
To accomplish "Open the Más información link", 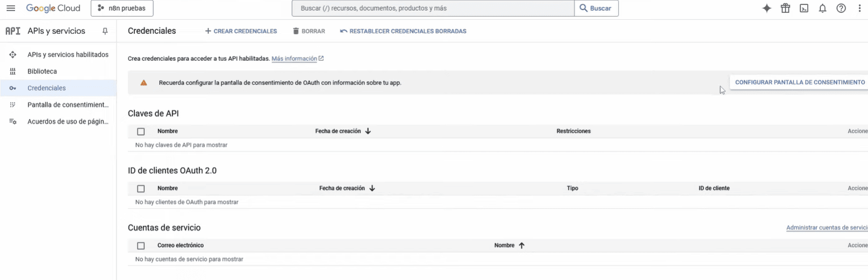I will tap(294, 59).
